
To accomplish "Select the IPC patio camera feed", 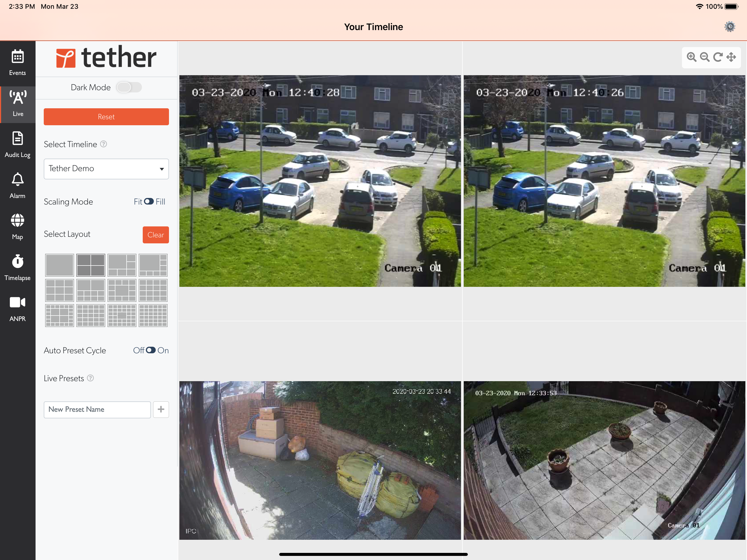I will [x=320, y=460].
